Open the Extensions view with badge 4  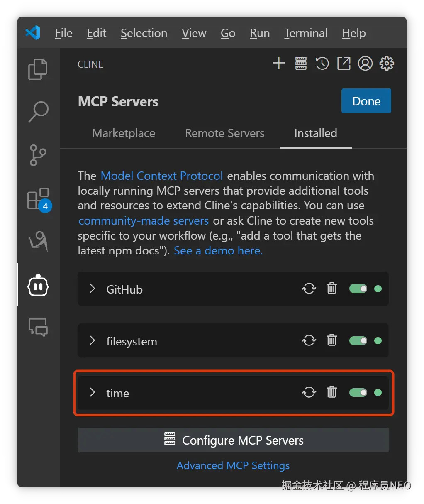point(39,199)
